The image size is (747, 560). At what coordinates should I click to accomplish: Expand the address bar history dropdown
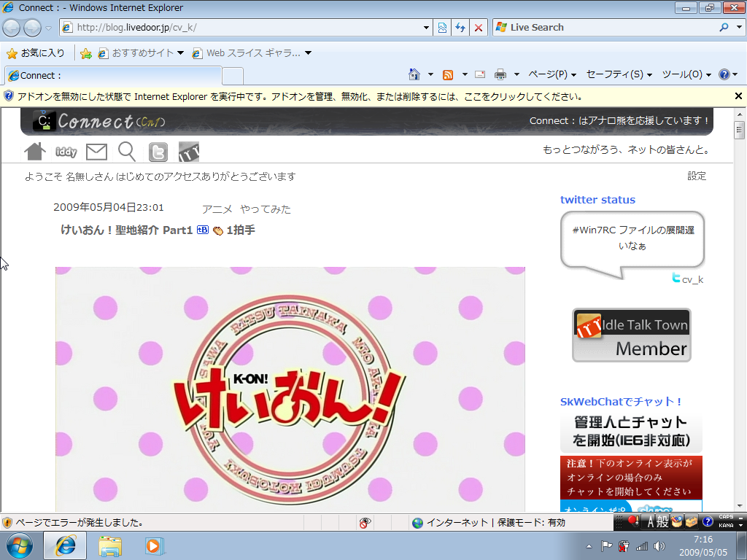coord(426,28)
